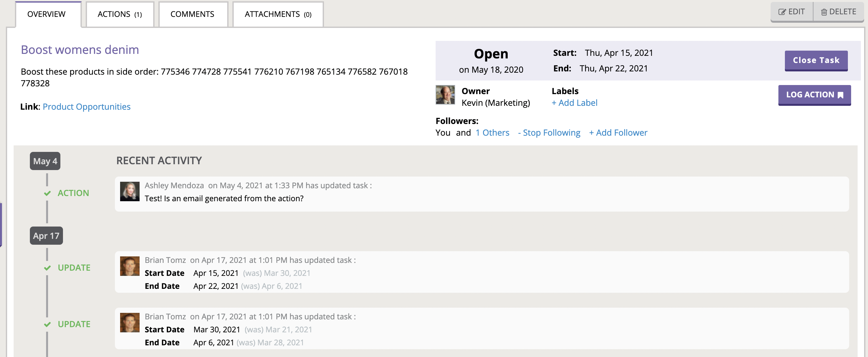Open the Comments tab
The image size is (868, 357).
[193, 14]
